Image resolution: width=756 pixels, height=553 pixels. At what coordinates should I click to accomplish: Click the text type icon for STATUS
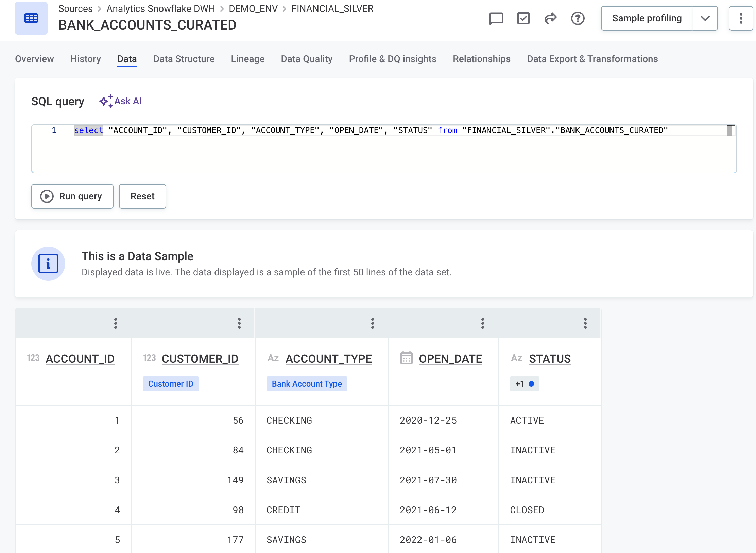(x=517, y=358)
